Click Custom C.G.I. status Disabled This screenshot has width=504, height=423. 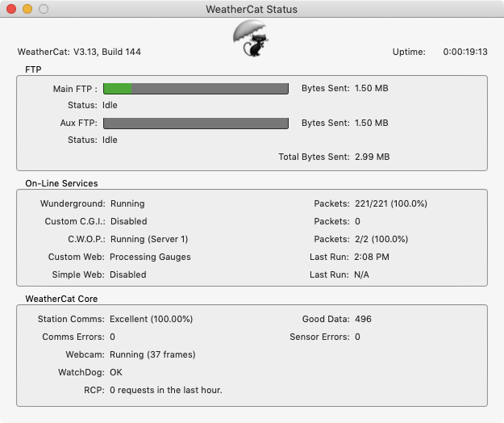click(128, 221)
